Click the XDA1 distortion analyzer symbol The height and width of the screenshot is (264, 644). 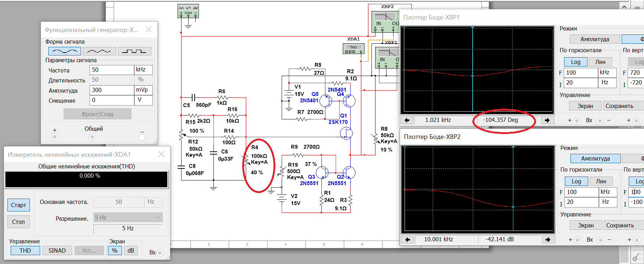(353, 49)
